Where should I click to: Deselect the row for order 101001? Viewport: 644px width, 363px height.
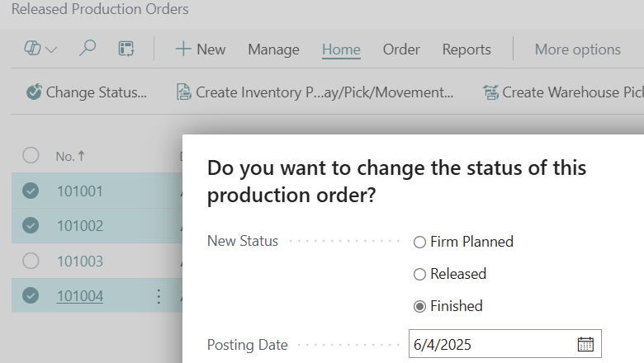31,191
